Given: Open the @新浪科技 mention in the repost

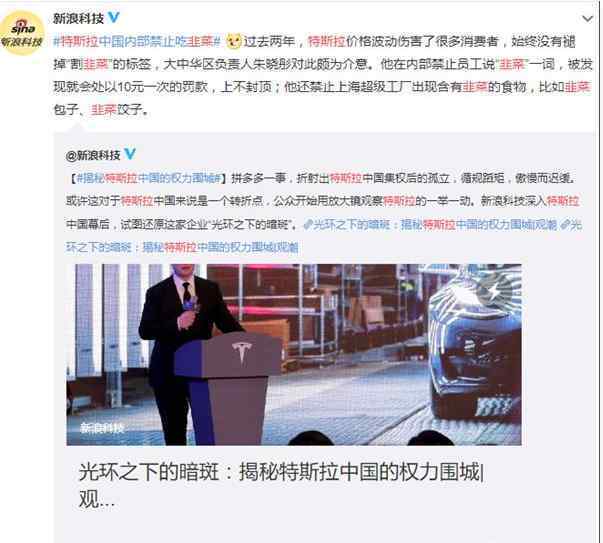Looking at the screenshot, I should point(93,155).
